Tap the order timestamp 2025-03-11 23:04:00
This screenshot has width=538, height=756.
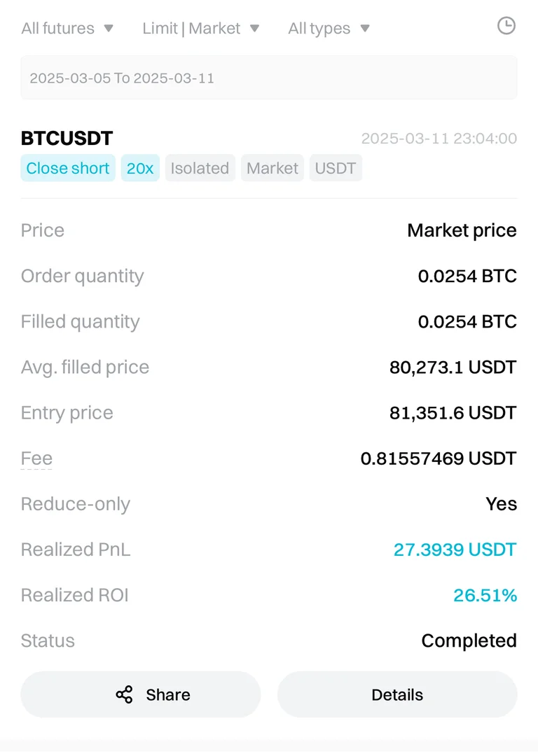(x=439, y=139)
